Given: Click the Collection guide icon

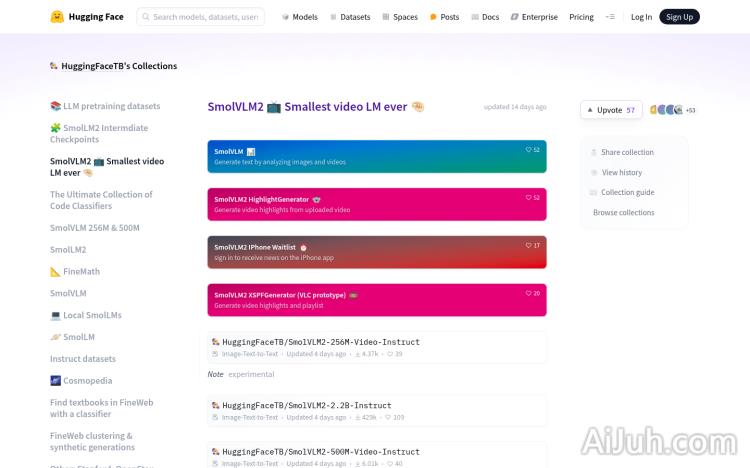Looking at the screenshot, I should coord(593,193).
